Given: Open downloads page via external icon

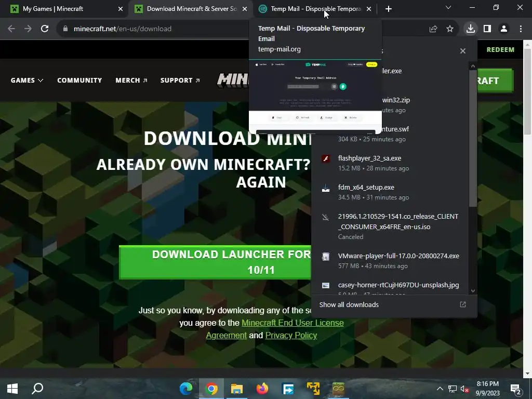Looking at the screenshot, I should tap(463, 304).
